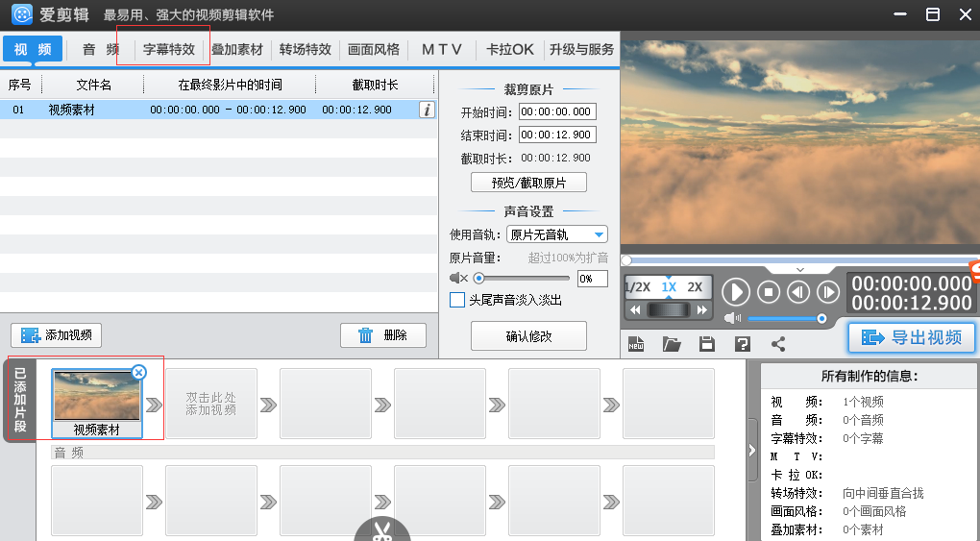The image size is (980, 541).
Task: Click the 双击此处添加视频 placeholder slot
Action: (x=211, y=404)
